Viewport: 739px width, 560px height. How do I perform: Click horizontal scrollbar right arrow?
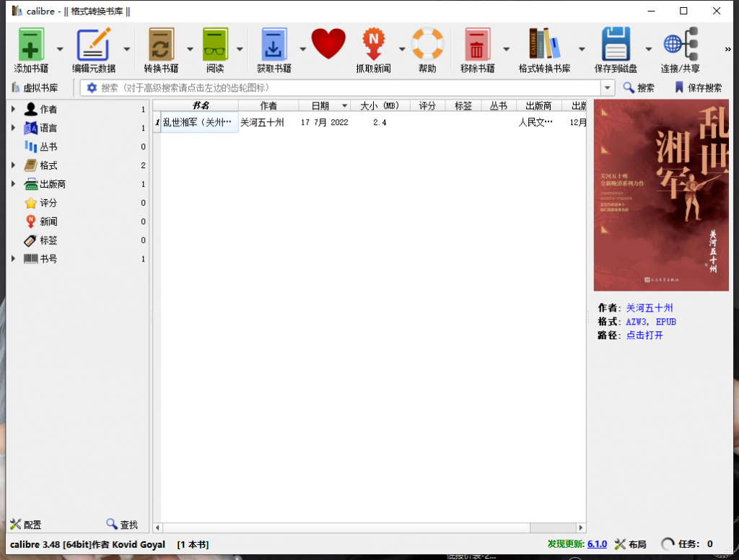pos(581,528)
